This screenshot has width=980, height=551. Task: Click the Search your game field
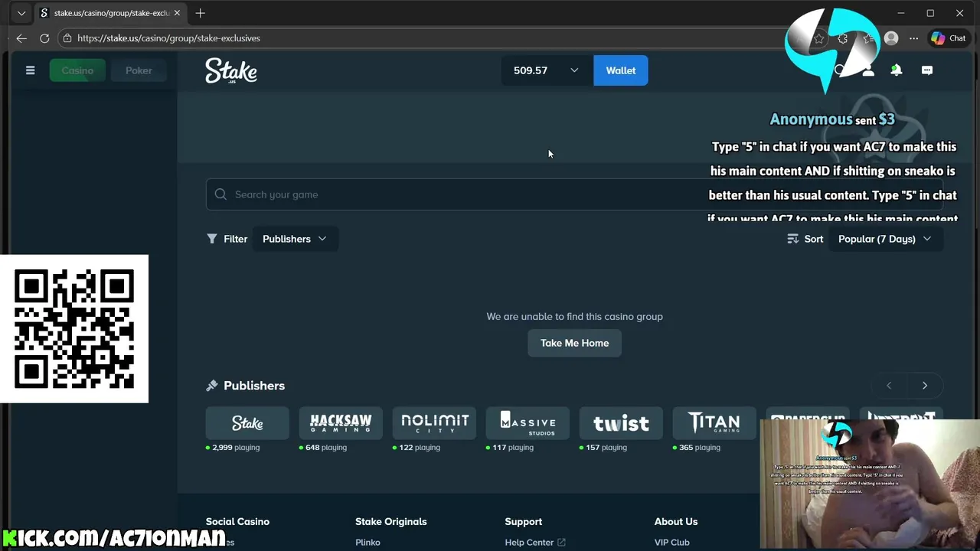coord(574,194)
